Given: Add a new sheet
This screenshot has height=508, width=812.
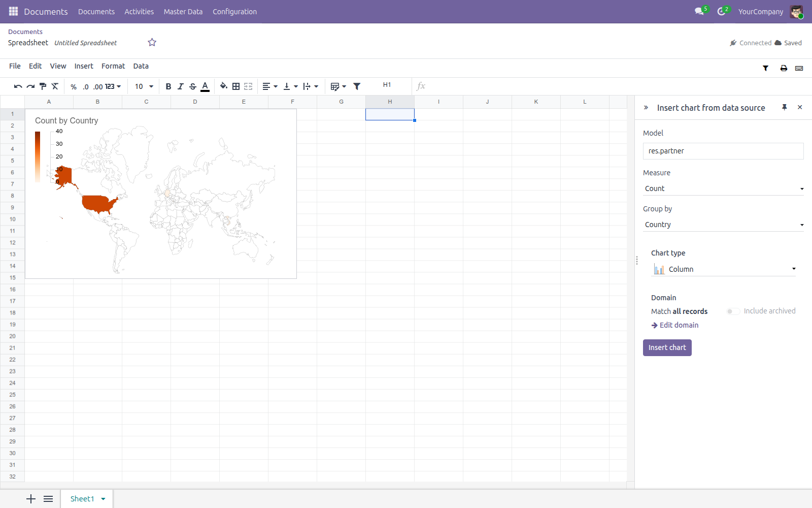Looking at the screenshot, I should click(x=31, y=499).
